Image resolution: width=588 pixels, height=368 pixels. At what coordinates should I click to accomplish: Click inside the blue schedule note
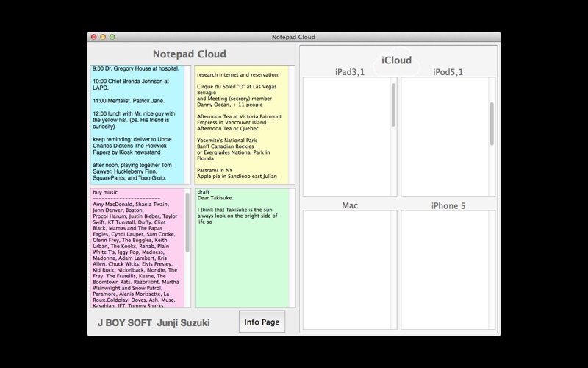pyautogui.click(x=137, y=124)
